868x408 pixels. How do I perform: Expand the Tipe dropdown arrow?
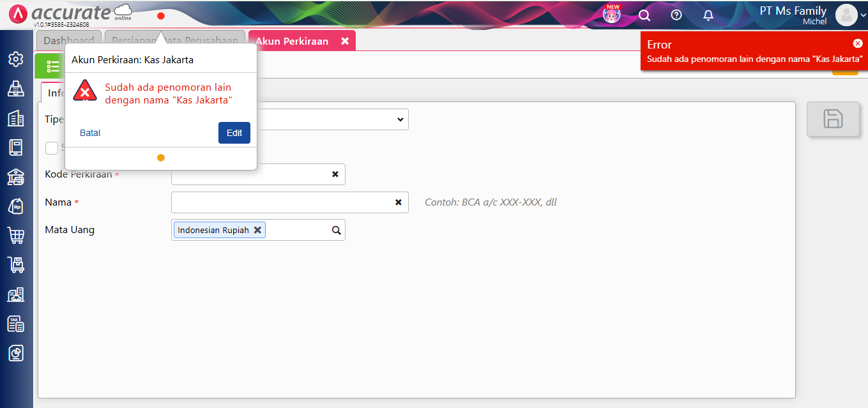[x=400, y=119]
